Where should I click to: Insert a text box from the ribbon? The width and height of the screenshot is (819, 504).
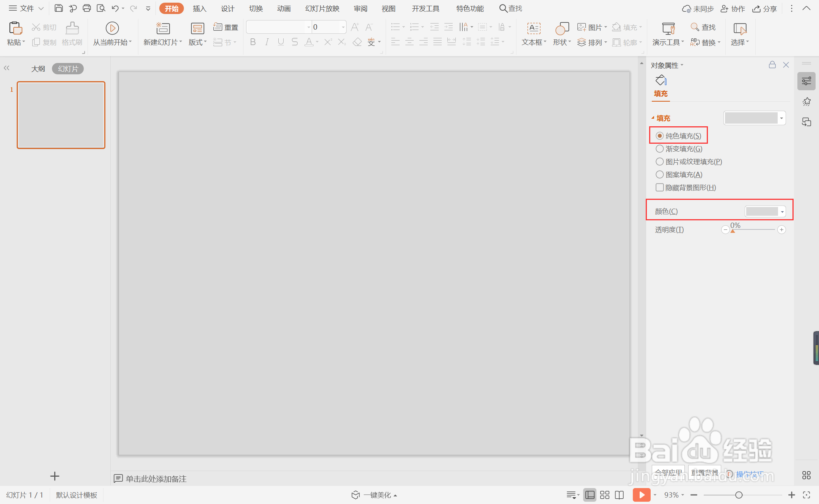coord(533,29)
